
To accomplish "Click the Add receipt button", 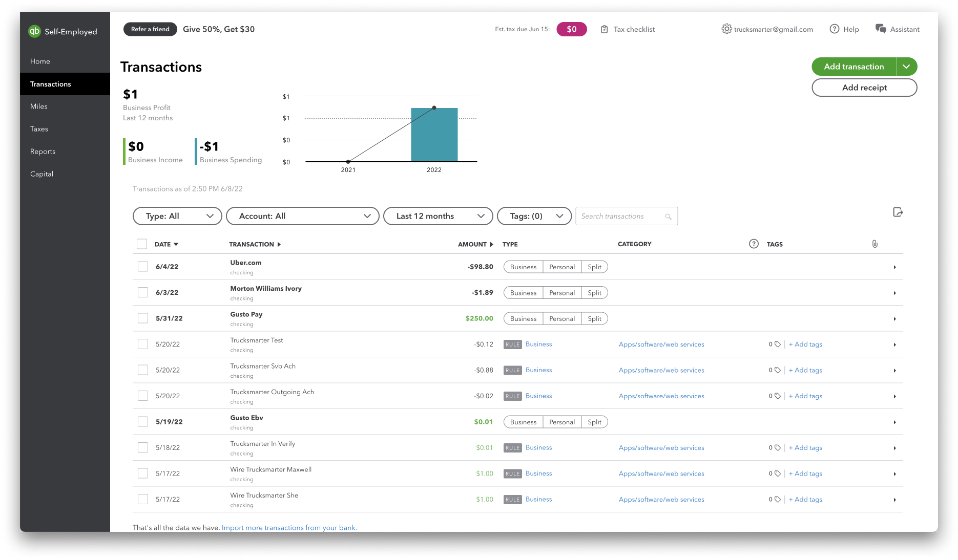I will pyautogui.click(x=864, y=88).
